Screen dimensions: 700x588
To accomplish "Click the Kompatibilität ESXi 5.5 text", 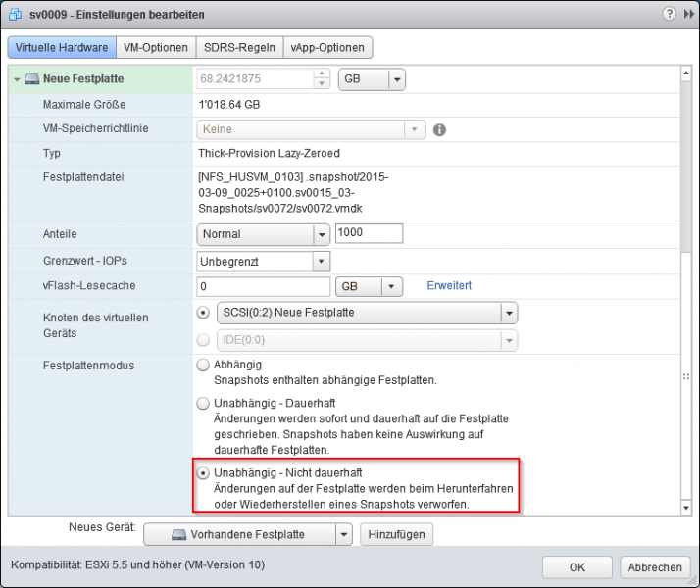I will [137, 564].
